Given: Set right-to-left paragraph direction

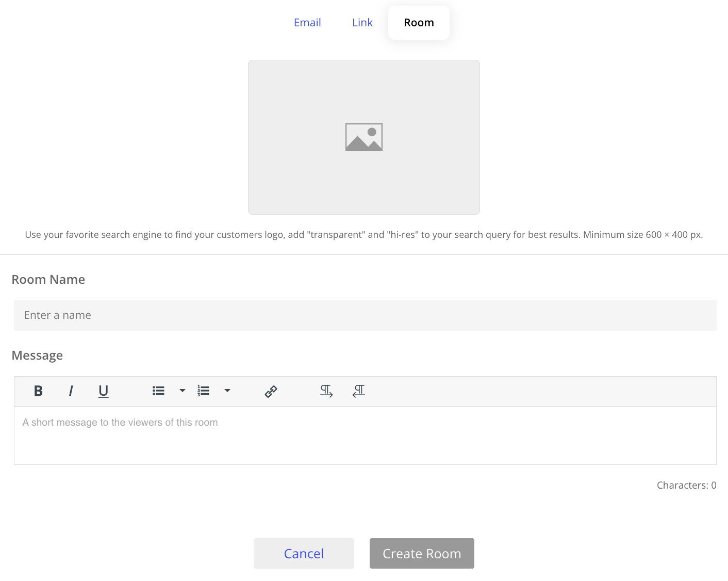Looking at the screenshot, I should coord(359,391).
